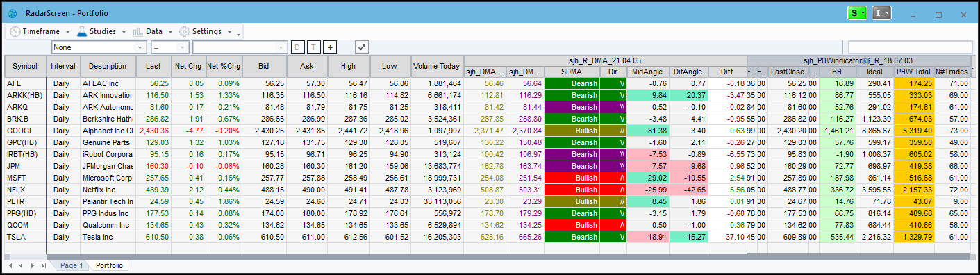The width and height of the screenshot is (980, 275).
Task: Go to first sheet navigation arrow
Action: point(10,266)
